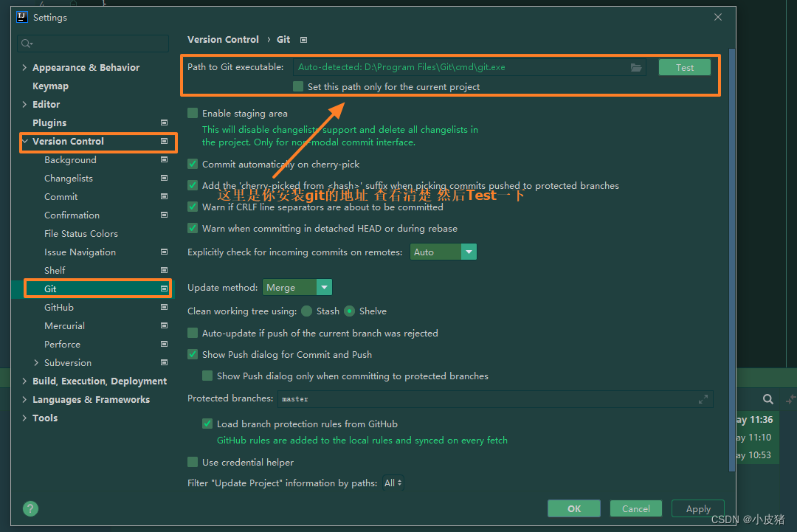Click the project-level icon next to Git breadcrumb
This screenshot has height=532, width=797.
[x=303, y=40]
